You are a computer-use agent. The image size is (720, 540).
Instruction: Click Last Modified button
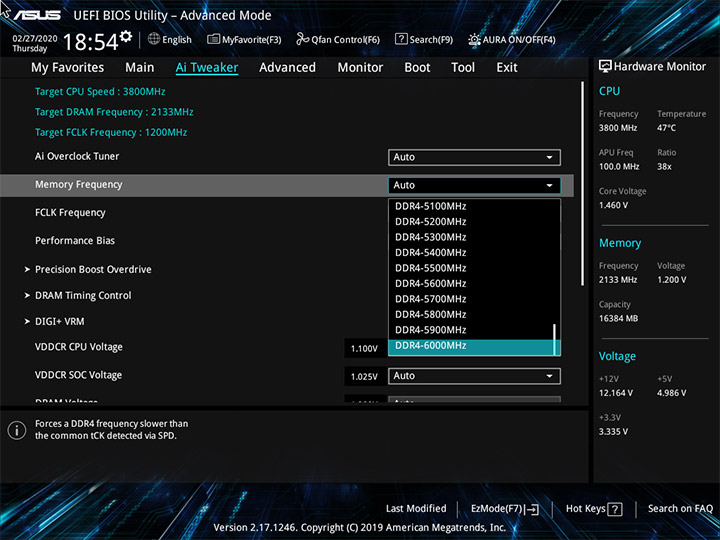click(416, 509)
